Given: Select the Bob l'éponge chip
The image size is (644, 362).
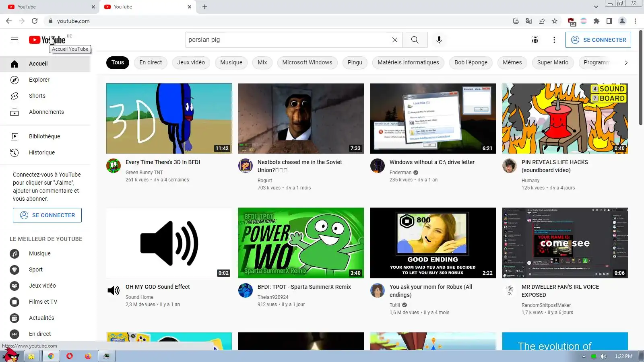Looking at the screenshot, I should click(x=471, y=62).
